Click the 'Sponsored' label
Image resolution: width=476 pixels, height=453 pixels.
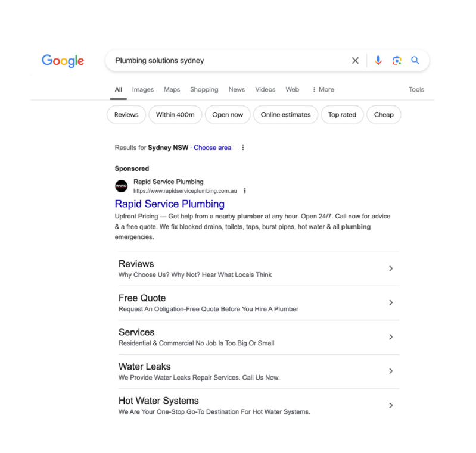(132, 168)
